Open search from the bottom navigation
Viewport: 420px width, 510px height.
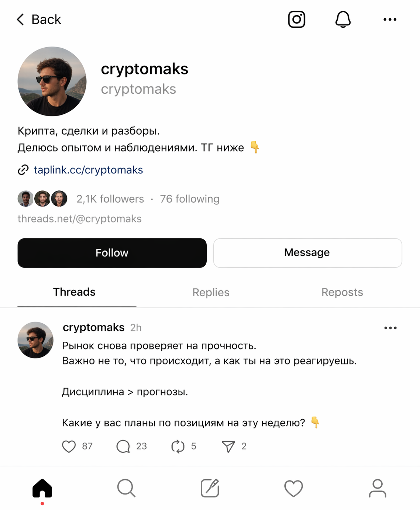point(126,488)
